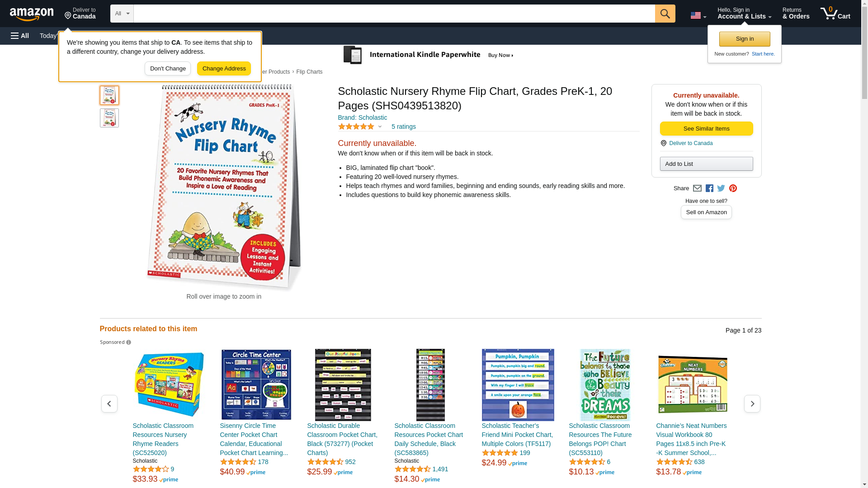Screen dimensions: 868x488
Task: Click the Add to List button
Action: tap(706, 164)
